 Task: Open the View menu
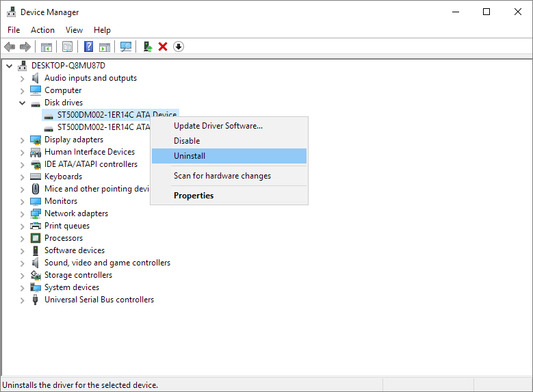pyautogui.click(x=74, y=30)
